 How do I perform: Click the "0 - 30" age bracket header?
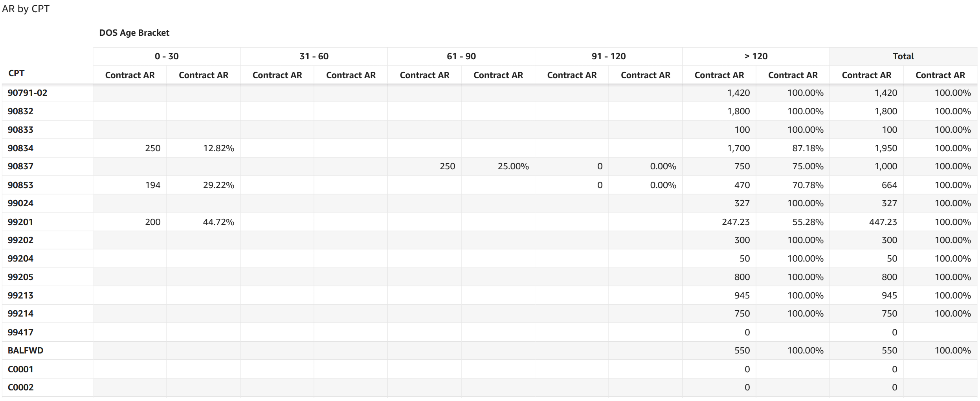[x=167, y=56]
